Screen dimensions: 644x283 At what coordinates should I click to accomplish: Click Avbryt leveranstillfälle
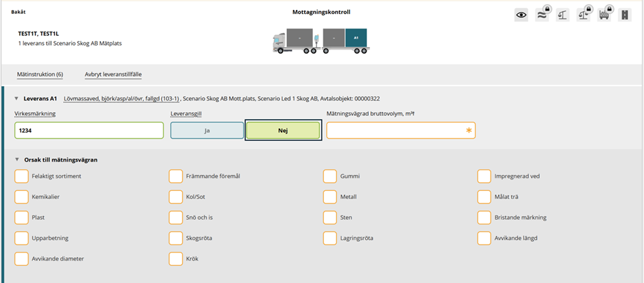pyautogui.click(x=113, y=75)
